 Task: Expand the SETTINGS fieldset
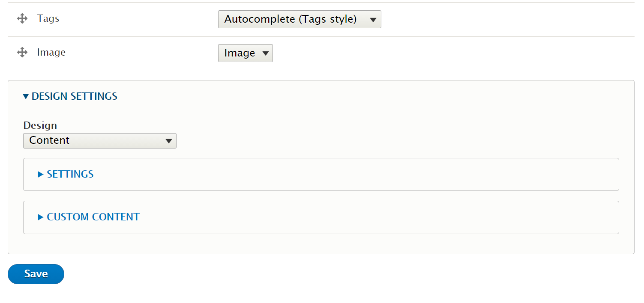(x=66, y=174)
